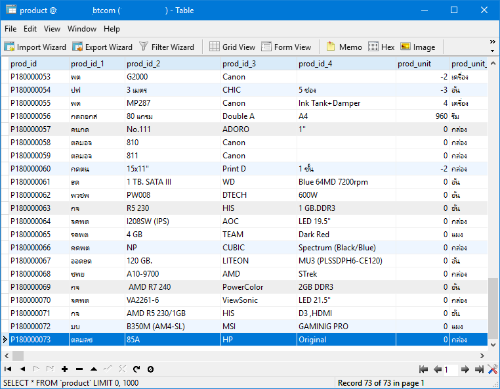This screenshot has width=500, height=389.
Task: Click the prod_id_1 column header
Action: 97,64
